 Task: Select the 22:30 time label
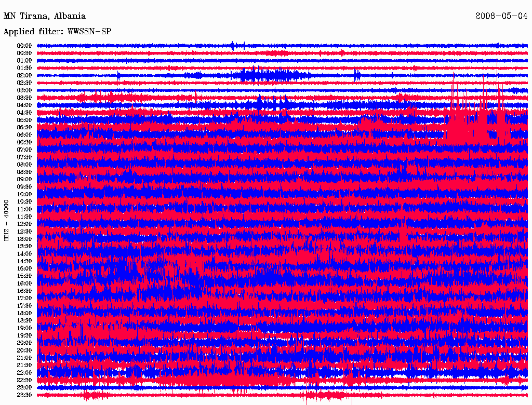pyautogui.click(x=24, y=380)
